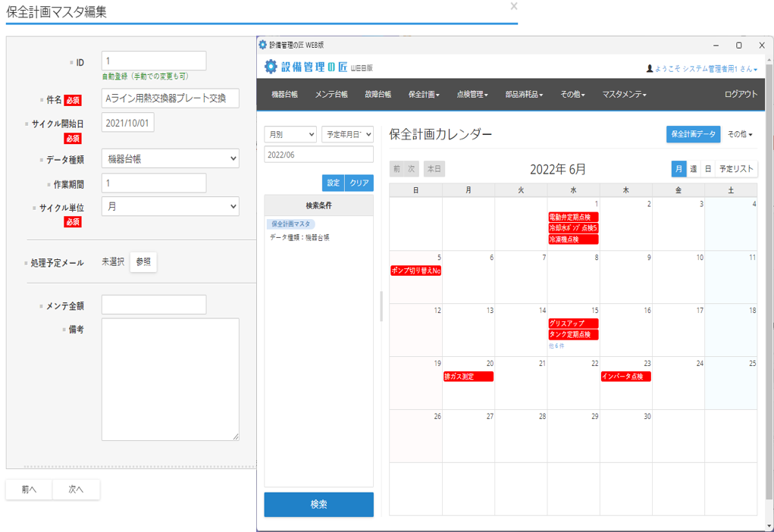Click the gear logo of 設備管理の匠
Screen dimensions: 774x532
pyautogui.click(x=271, y=67)
